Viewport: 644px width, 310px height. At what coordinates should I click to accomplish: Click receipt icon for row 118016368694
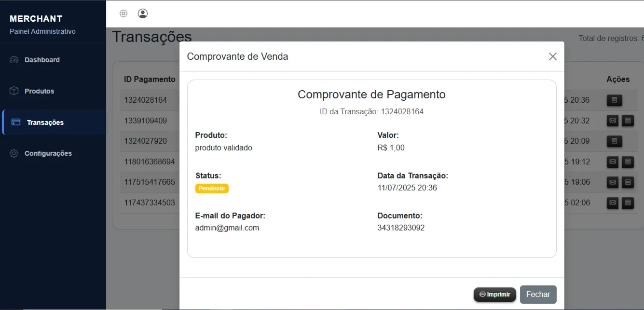click(x=628, y=162)
